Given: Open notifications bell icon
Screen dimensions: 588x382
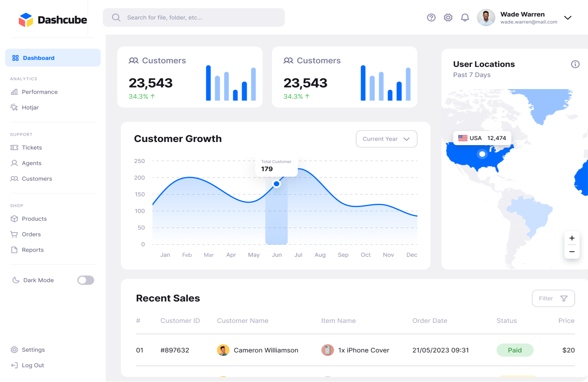Looking at the screenshot, I should pos(465,18).
